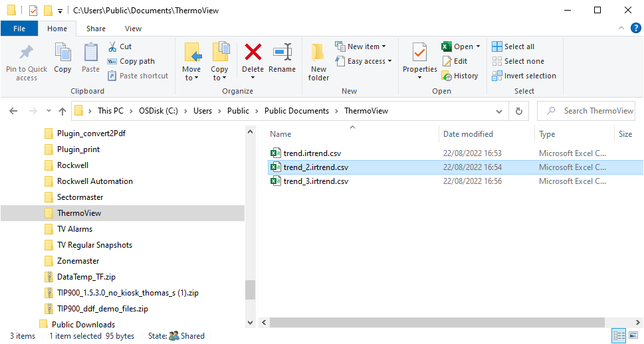Open the Copy to dropdown
The height and width of the screenshot is (344, 644).
click(219, 62)
